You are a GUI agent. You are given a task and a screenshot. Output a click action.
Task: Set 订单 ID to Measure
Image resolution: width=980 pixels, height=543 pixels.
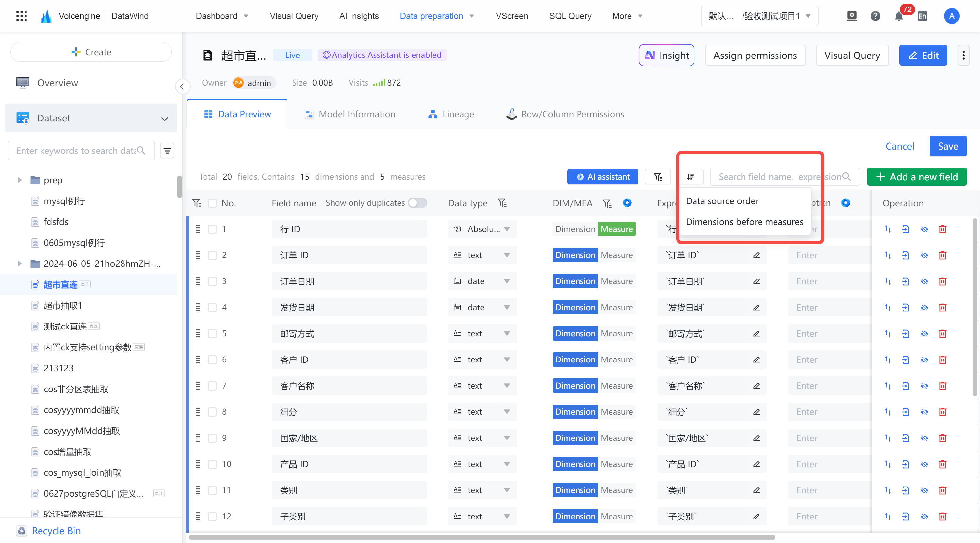pos(616,255)
